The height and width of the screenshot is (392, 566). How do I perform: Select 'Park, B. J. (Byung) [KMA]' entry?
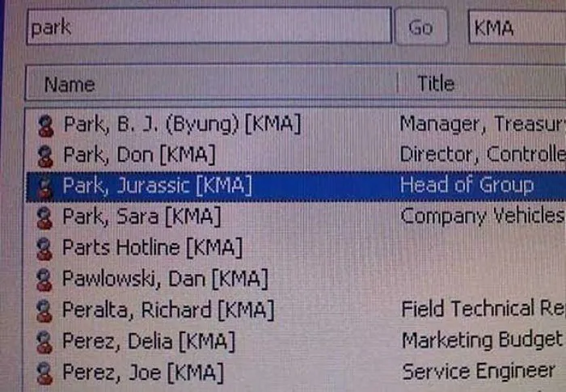coord(182,124)
